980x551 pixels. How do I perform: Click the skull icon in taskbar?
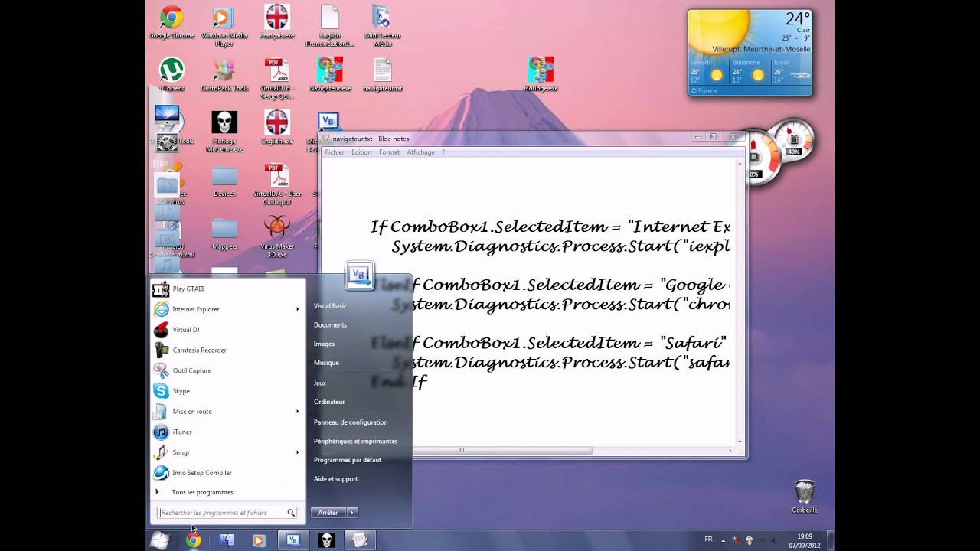[326, 541]
